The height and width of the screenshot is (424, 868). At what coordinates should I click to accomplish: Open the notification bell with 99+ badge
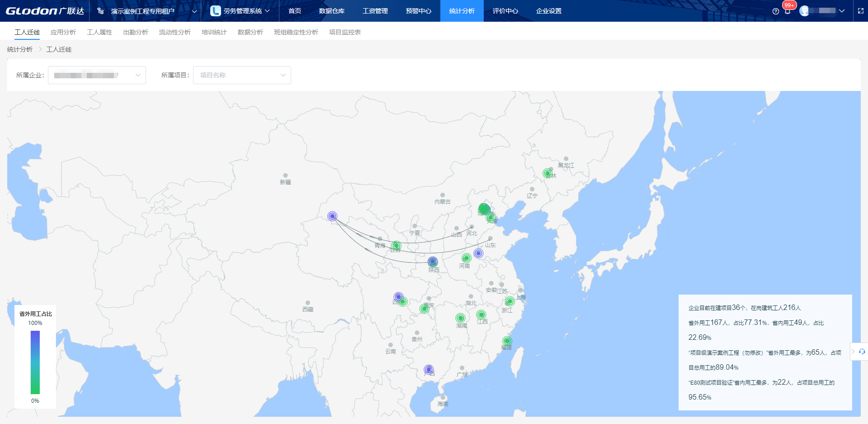pos(788,11)
